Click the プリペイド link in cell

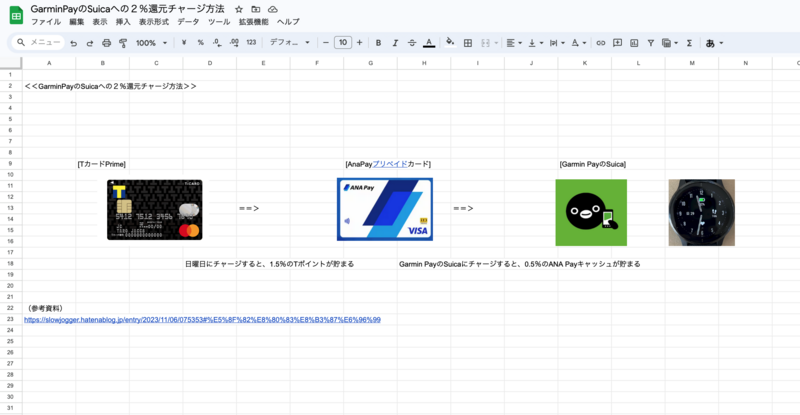(x=390, y=164)
